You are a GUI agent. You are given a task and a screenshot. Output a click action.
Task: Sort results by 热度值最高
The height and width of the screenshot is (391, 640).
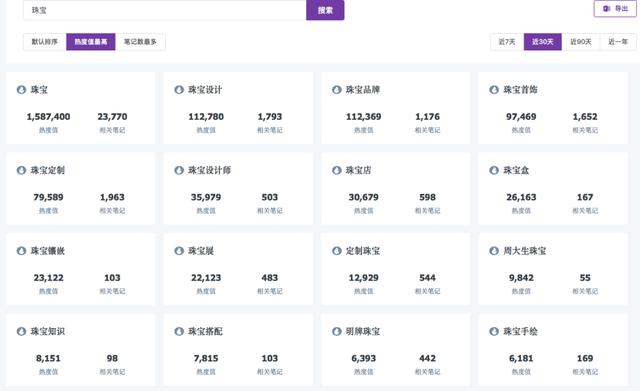(91, 42)
